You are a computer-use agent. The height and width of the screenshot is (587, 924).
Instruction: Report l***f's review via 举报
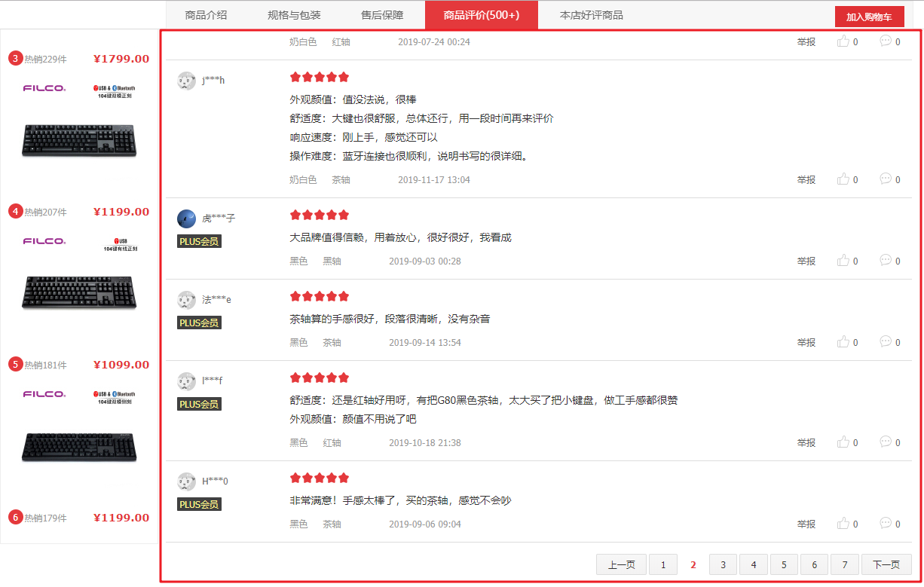(x=806, y=443)
